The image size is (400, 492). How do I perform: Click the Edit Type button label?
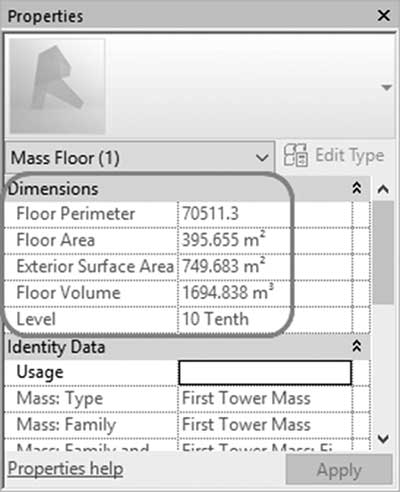click(x=350, y=155)
